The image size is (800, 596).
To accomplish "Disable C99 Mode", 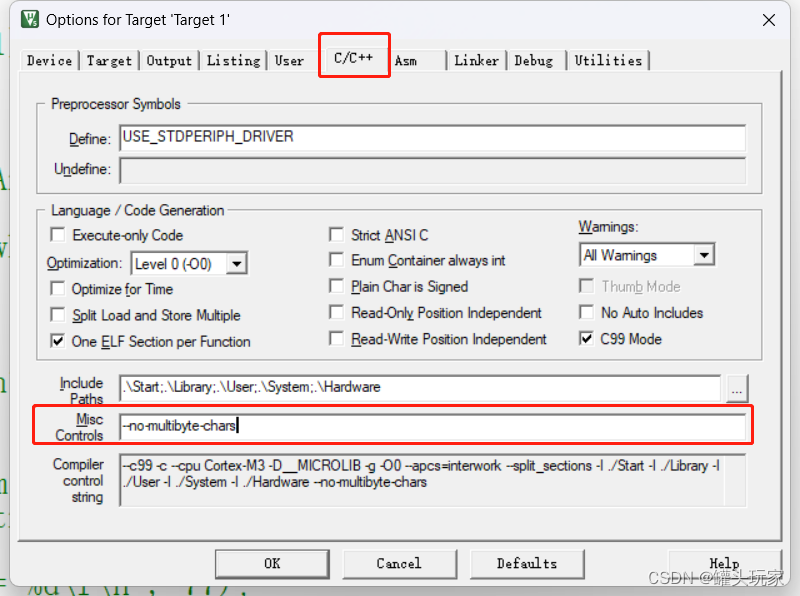I will (587, 337).
